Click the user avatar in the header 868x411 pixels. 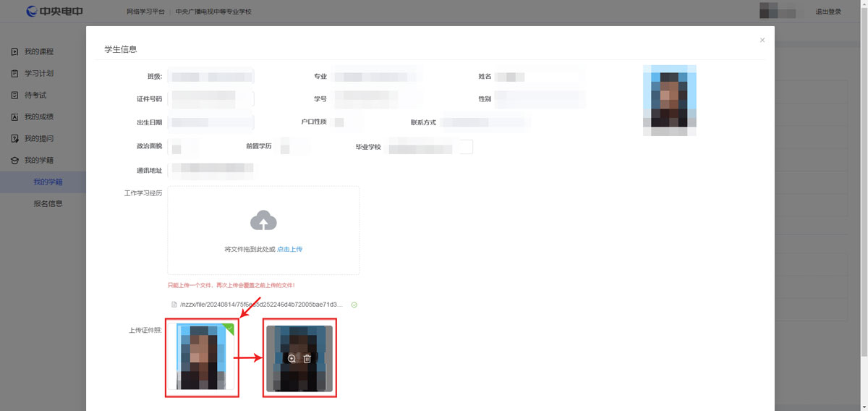tap(778, 10)
